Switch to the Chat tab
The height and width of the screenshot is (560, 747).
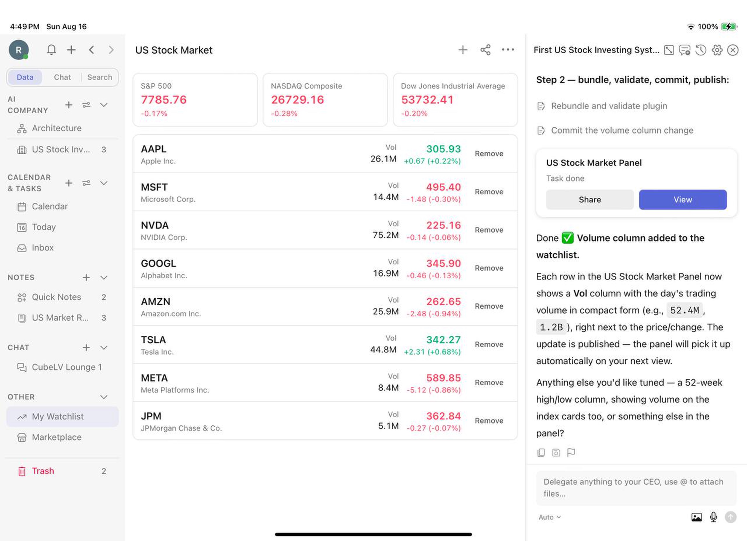tap(62, 77)
